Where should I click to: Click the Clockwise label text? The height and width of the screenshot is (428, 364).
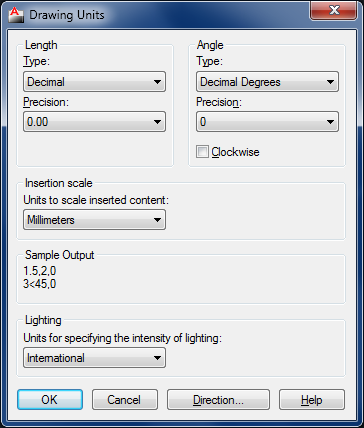tap(235, 152)
